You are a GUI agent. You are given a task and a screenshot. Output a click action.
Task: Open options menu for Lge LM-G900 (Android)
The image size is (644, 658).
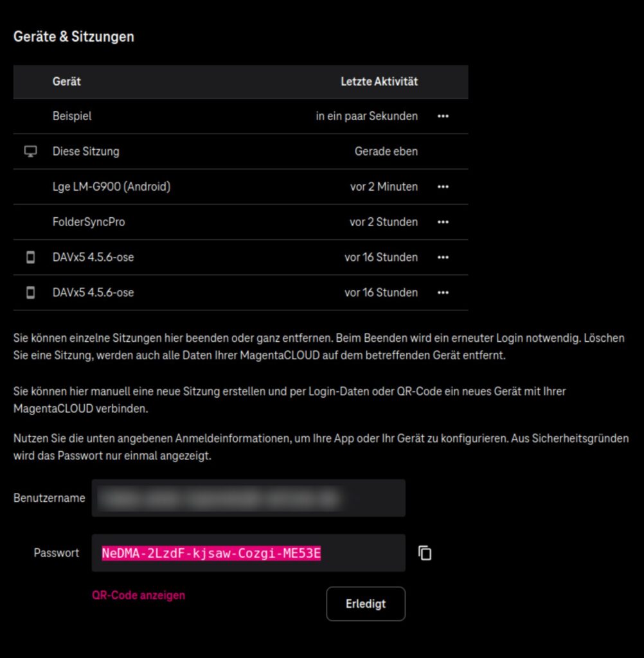click(443, 186)
